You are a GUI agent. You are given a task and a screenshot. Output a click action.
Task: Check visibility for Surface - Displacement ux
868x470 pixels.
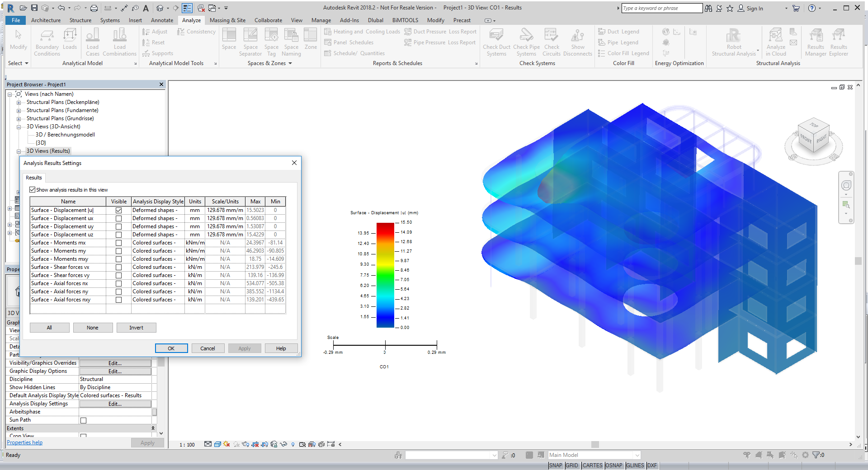tap(118, 218)
